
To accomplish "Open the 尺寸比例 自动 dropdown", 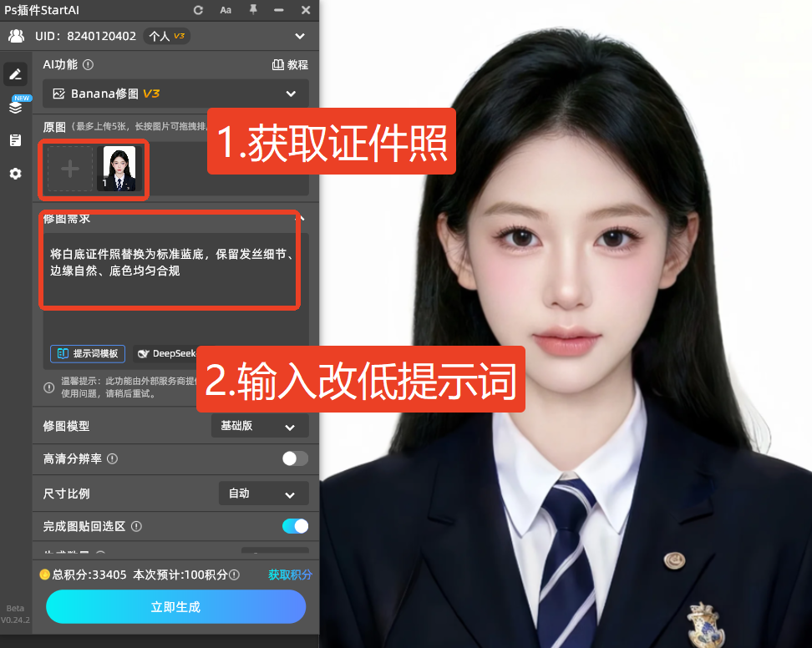I will coord(264,494).
